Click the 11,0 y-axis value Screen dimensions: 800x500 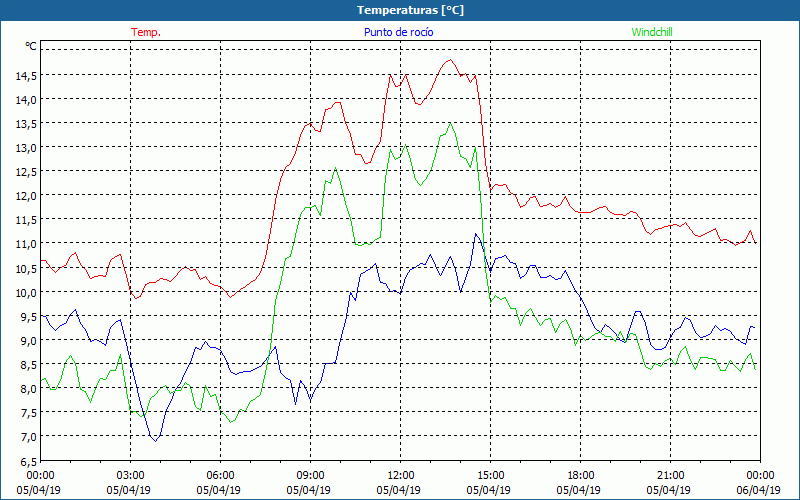pyautogui.click(x=26, y=244)
